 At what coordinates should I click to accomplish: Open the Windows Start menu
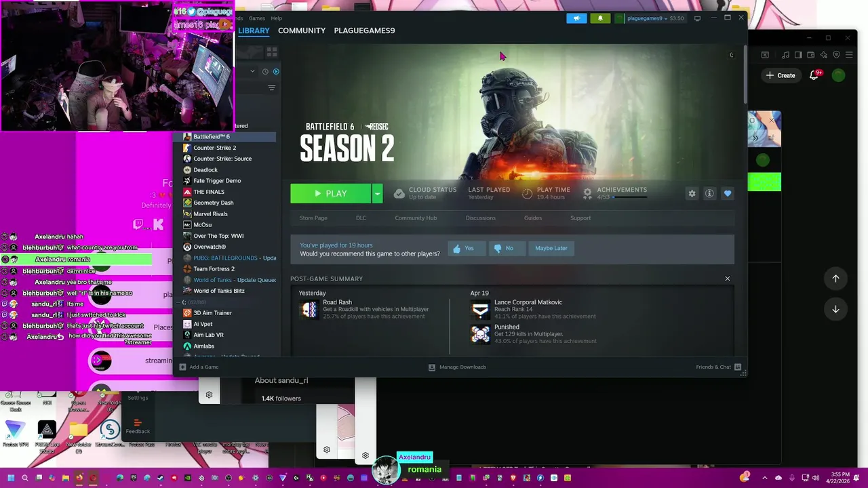click(11, 478)
